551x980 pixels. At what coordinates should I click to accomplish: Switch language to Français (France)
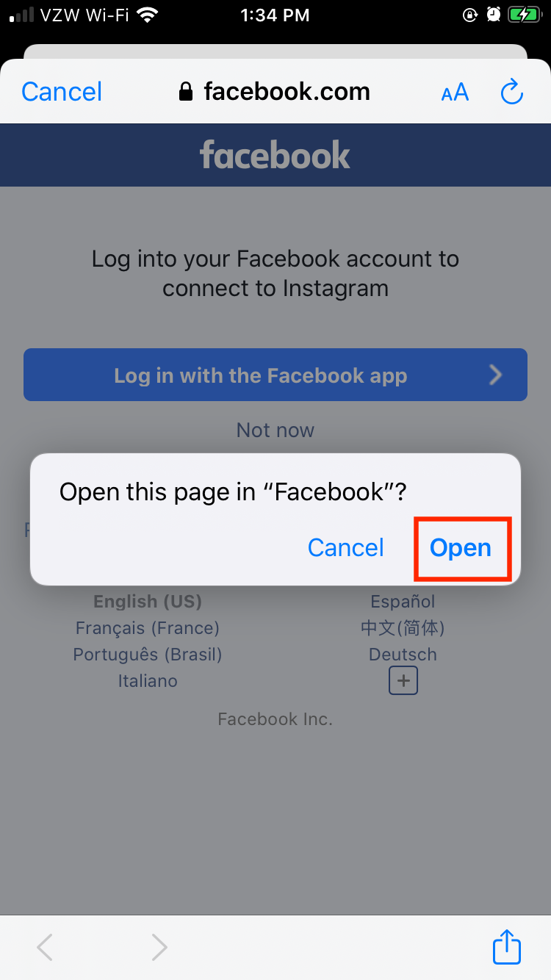148,628
